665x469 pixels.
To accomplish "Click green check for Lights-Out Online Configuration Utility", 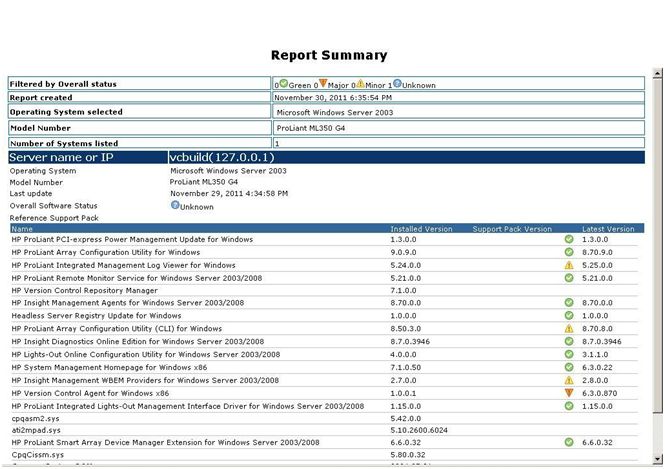I will [x=569, y=354].
